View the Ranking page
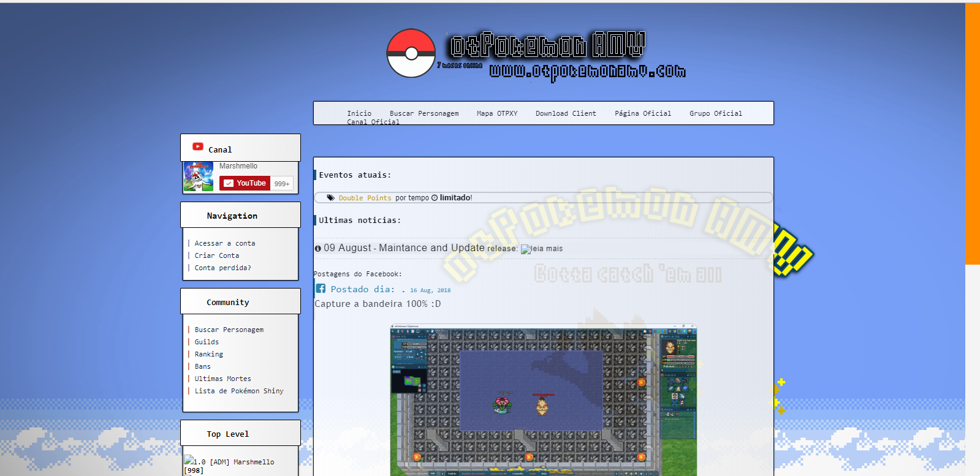980x476 pixels. click(x=209, y=354)
